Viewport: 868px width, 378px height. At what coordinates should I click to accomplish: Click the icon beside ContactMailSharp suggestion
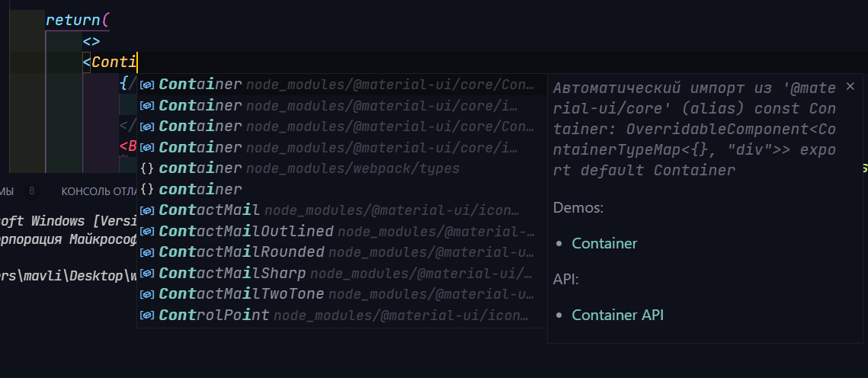tap(146, 274)
